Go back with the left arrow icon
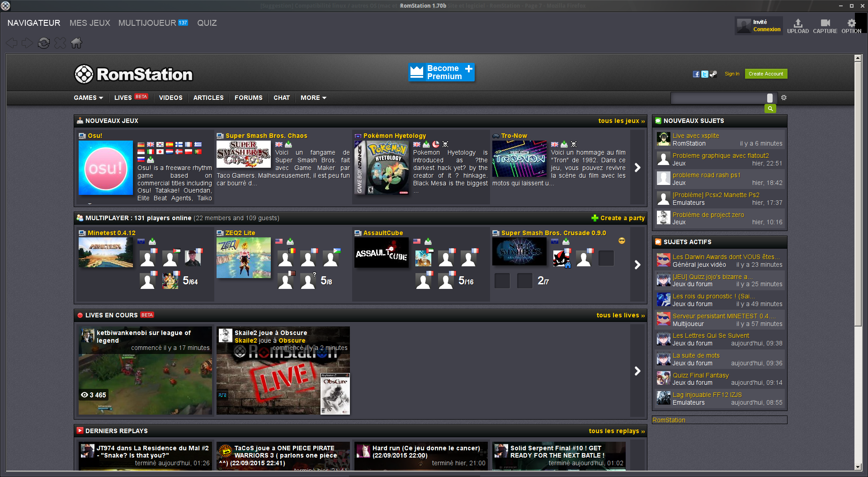The image size is (868, 477). [x=12, y=43]
